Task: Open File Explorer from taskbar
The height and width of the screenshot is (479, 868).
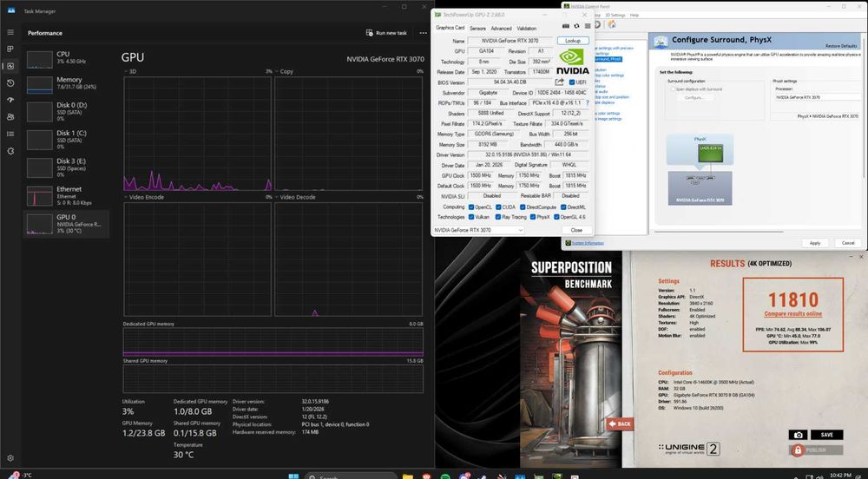Action: pos(407,476)
